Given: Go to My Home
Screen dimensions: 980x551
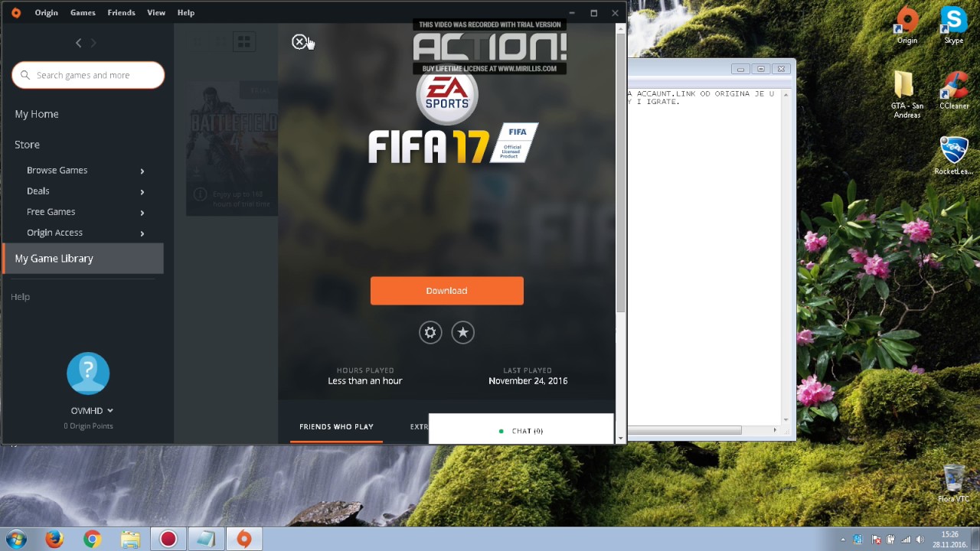Looking at the screenshot, I should [37, 114].
